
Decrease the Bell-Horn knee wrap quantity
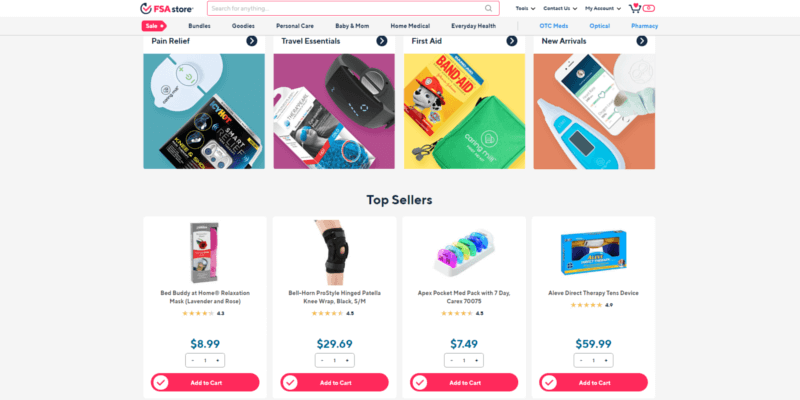(x=322, y=360)
